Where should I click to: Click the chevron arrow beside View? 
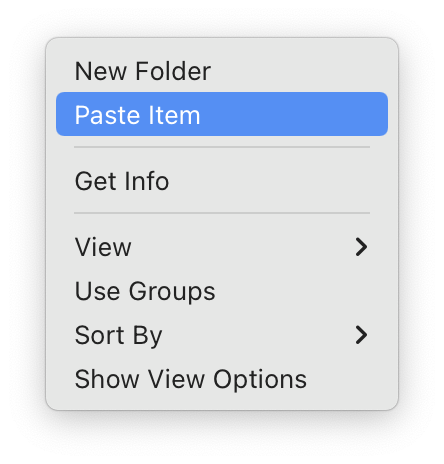361,247
